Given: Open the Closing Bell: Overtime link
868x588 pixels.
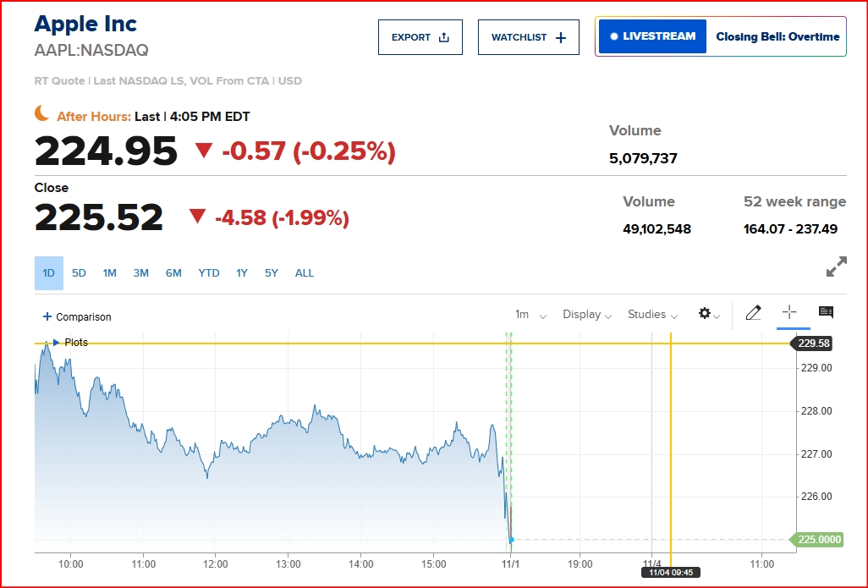Looking at the screenshot, I should click(x=777, y=37).
